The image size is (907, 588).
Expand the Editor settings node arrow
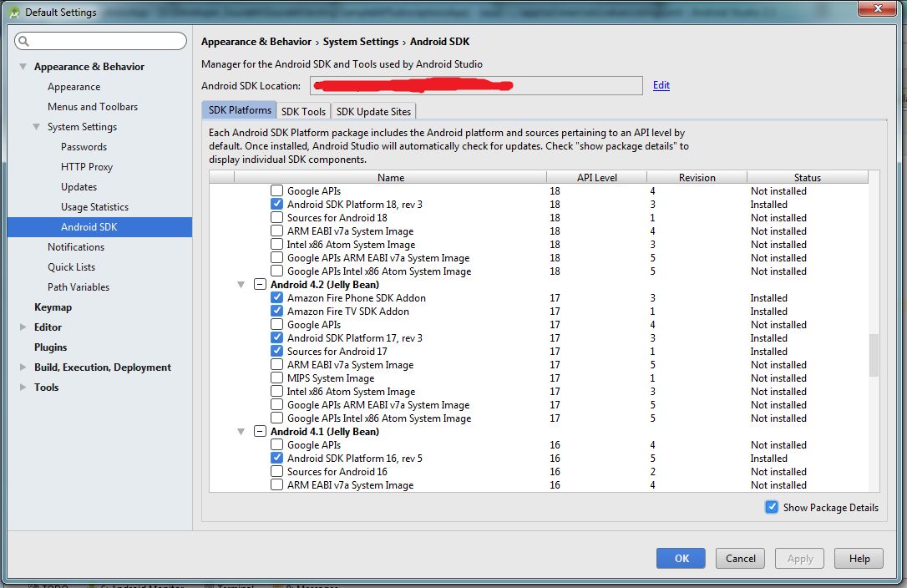(x=23, y=327)
